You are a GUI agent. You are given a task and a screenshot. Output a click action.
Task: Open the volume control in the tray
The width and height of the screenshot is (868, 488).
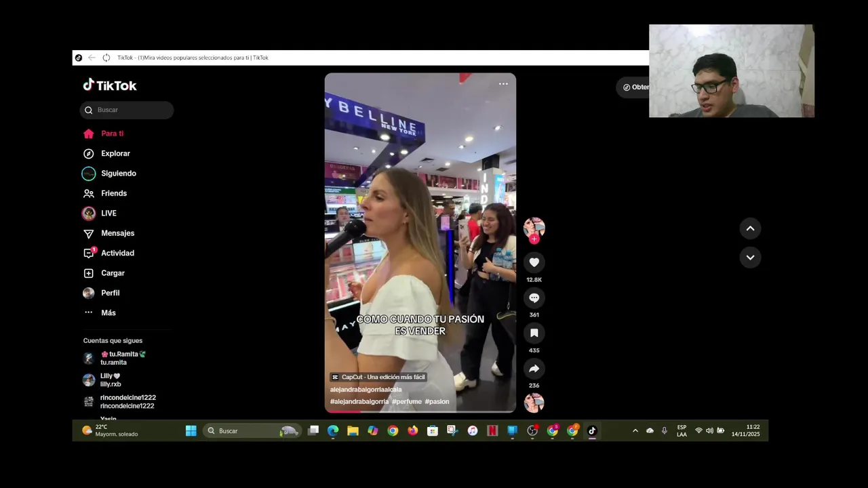point(709,430)
